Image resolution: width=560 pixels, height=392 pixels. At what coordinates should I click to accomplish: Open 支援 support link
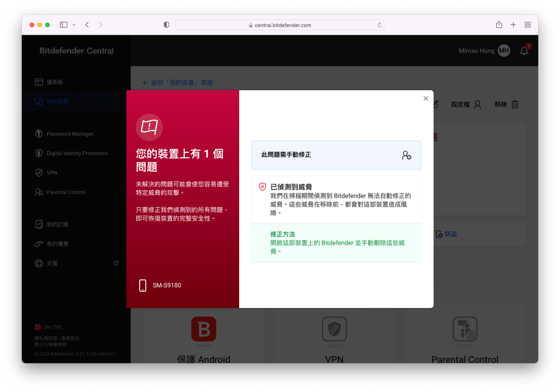[x=52, y=263]
